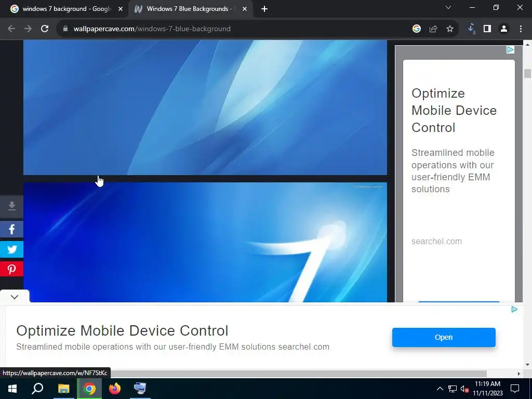Open the Windows 7 logo blue wallpaper
The image size is (532, 399).
(x=205, y=242)
